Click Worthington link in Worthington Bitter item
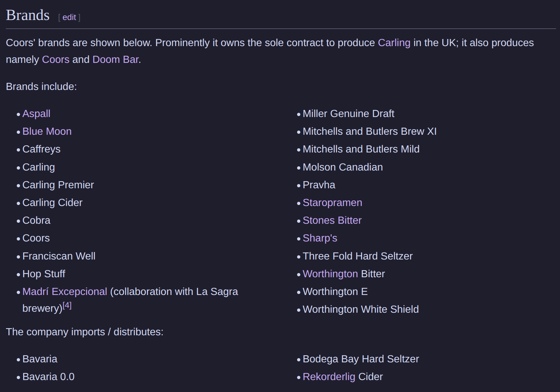This screenshot has height=392, width=560. (330, 274)
